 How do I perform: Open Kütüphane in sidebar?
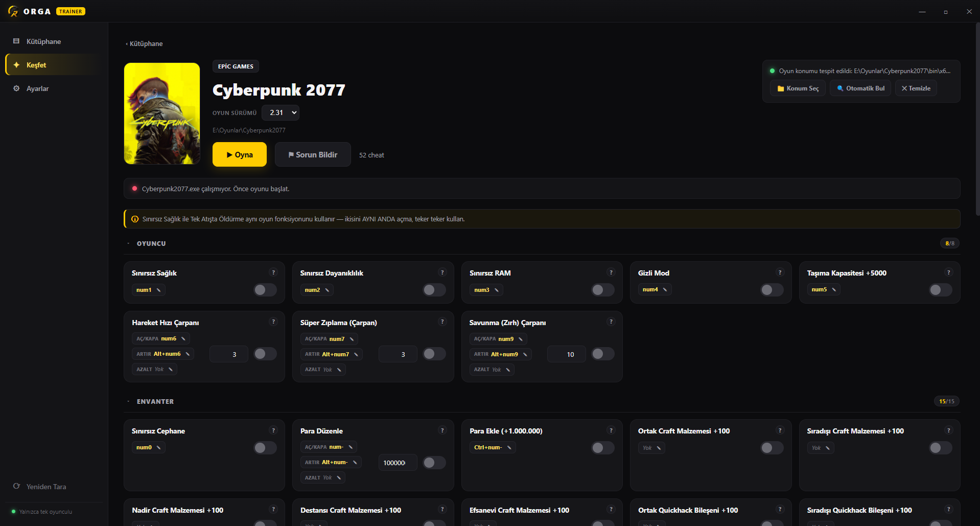[x=54, y=41]
